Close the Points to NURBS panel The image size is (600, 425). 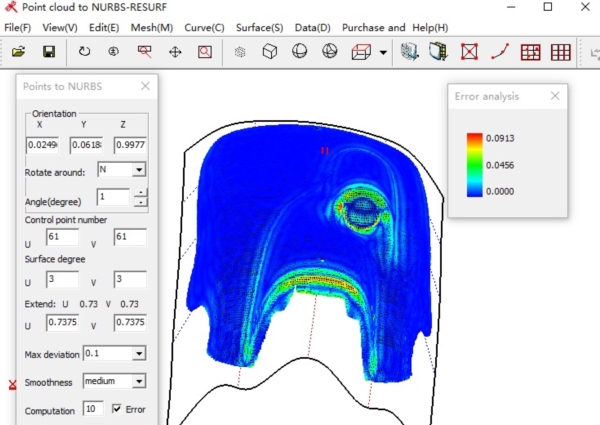[x=145, y=86]
